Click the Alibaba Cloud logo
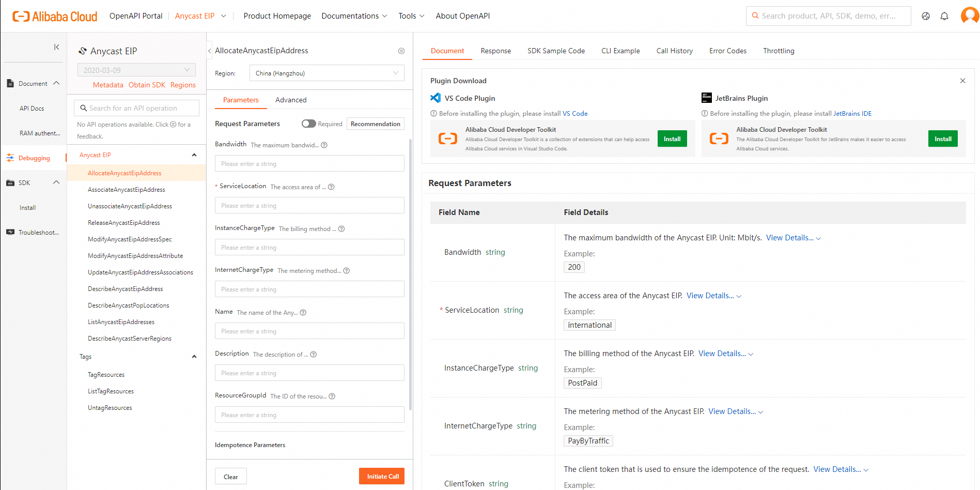Screen dimensions: 980x490 pos(55,16)
